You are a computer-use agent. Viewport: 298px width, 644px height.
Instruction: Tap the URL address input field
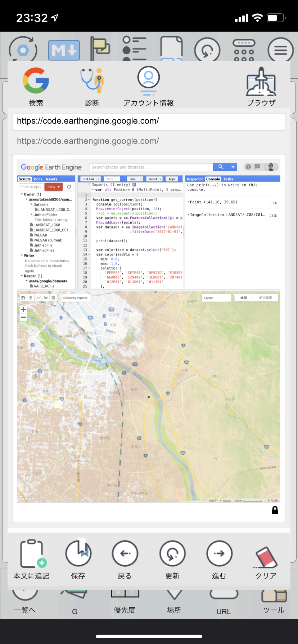tap(149, 121)
